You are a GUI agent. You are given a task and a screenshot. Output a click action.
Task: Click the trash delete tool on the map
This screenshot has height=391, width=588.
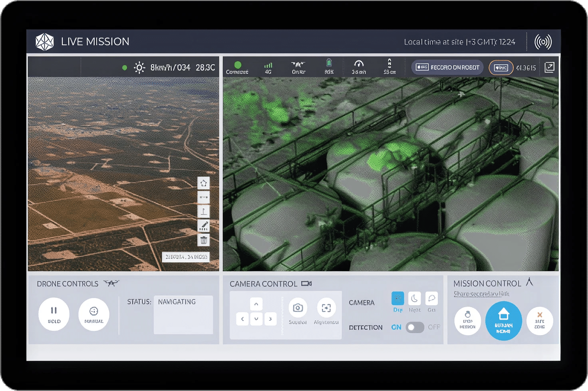(x=204, y=240)
